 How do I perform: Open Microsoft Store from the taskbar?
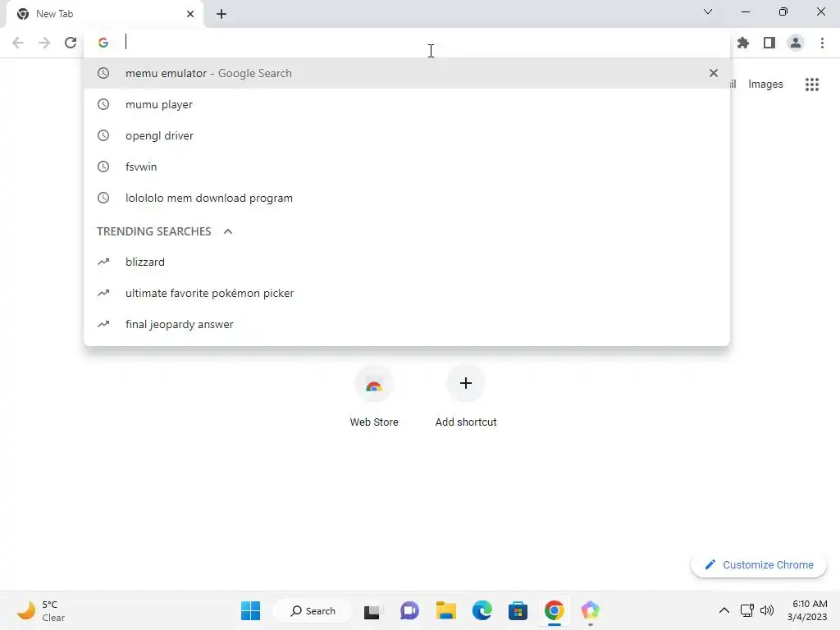tap(518, 610)
